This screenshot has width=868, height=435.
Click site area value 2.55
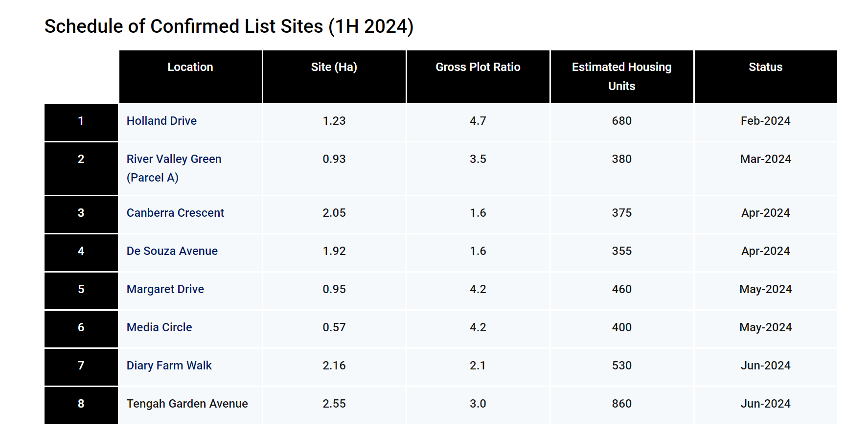pyautogui.click(x=334, y=404)
